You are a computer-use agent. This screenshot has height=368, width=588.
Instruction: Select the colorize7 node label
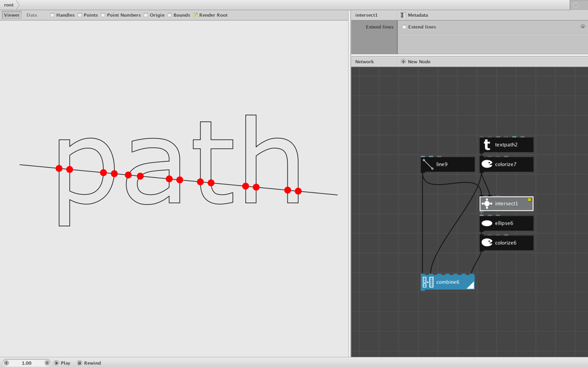pyautogui.click(x=506, y=164)
